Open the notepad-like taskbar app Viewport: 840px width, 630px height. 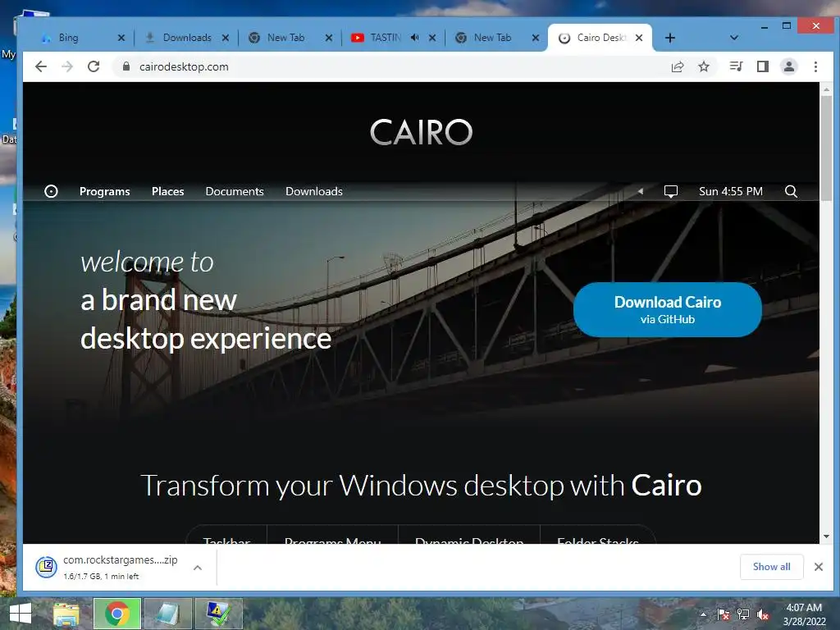pos(168,614)
